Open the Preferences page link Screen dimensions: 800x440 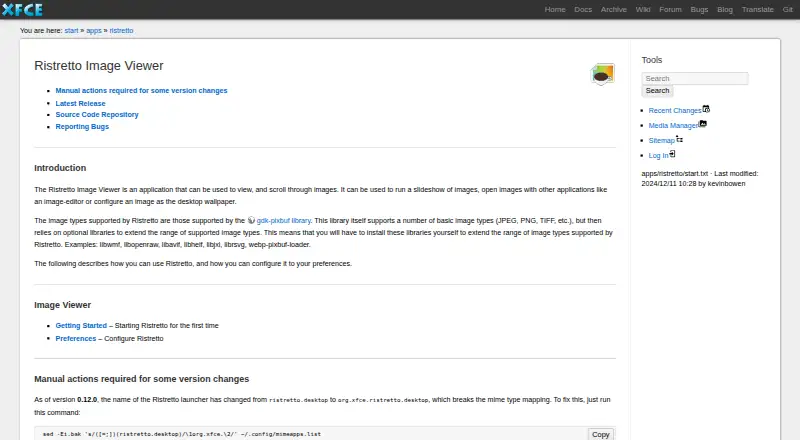(76, 338)
